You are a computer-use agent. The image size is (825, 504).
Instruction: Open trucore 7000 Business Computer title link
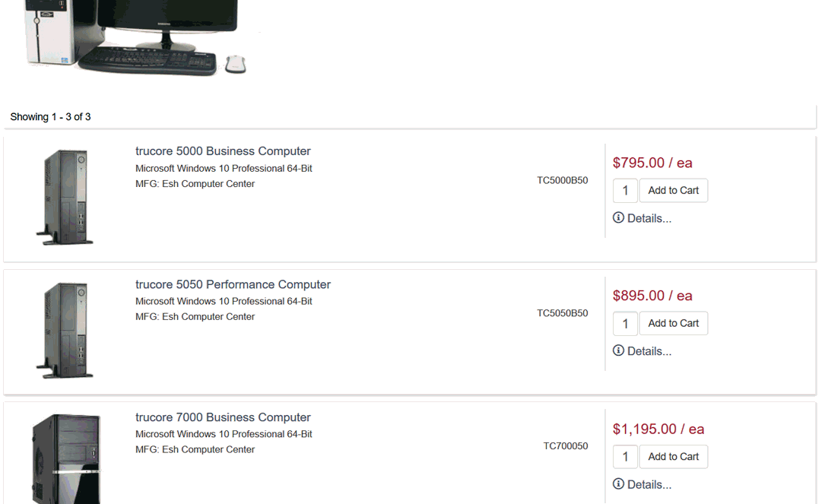point(223,417)
